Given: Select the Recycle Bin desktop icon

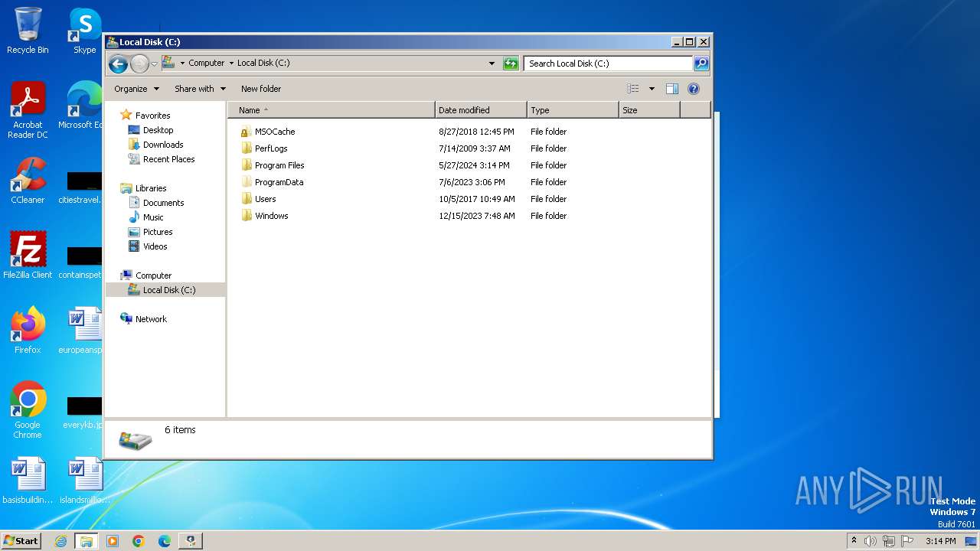Looking at the screenshot, I should (28, 31).
